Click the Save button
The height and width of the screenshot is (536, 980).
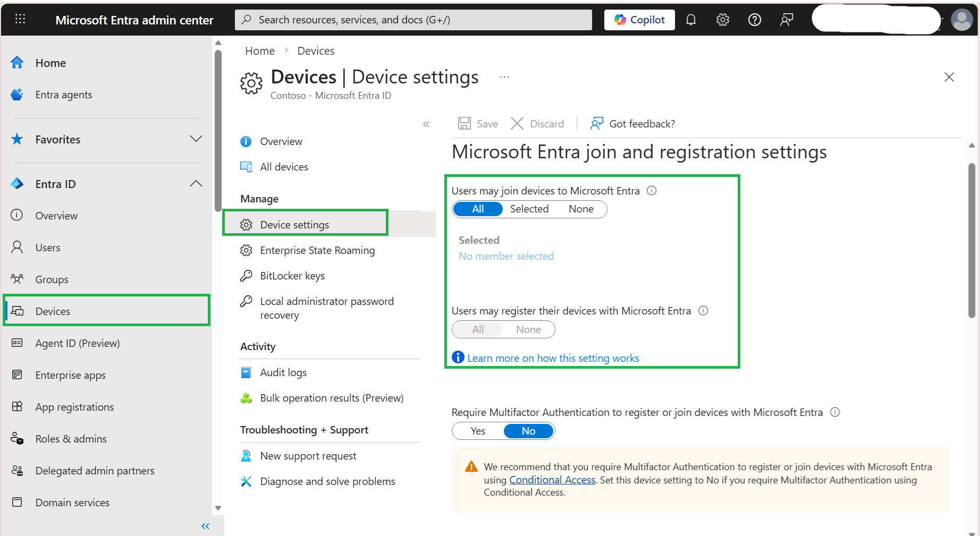pos(478,124)
